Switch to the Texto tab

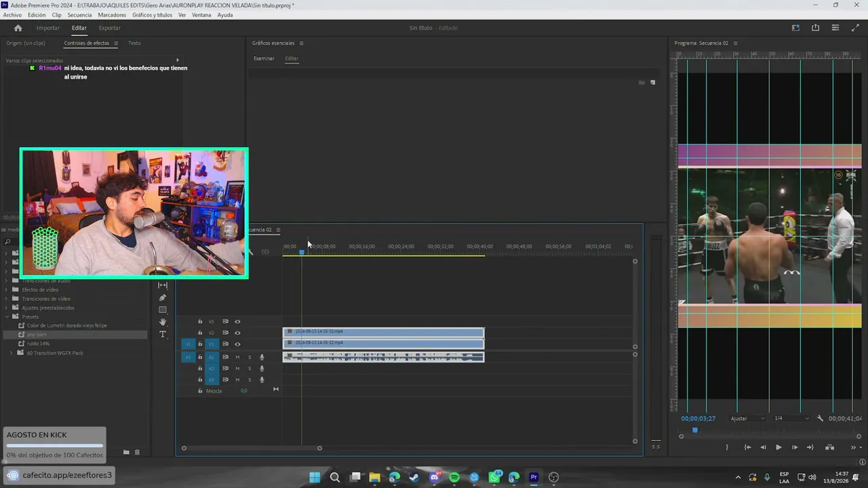click(134, 43)
